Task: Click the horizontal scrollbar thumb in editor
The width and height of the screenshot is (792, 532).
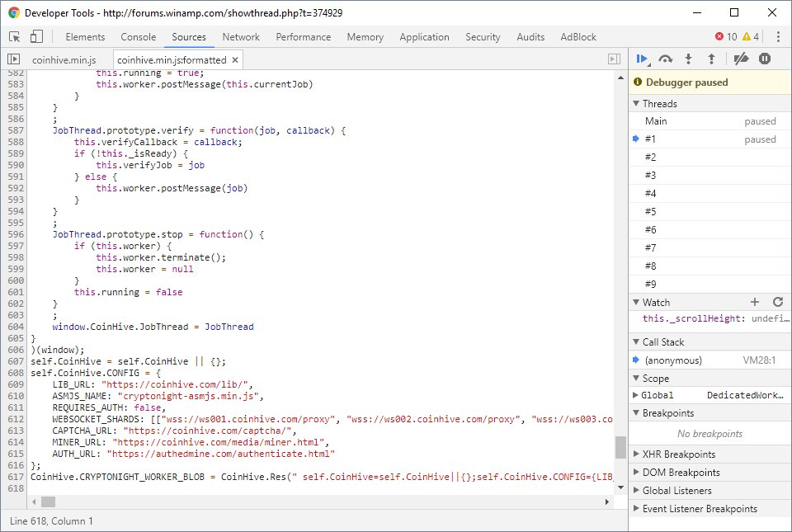Action: [x=48, y=501]
